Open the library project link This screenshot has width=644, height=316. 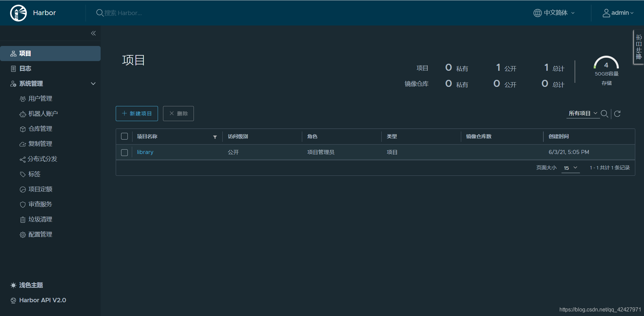[145, 152]
